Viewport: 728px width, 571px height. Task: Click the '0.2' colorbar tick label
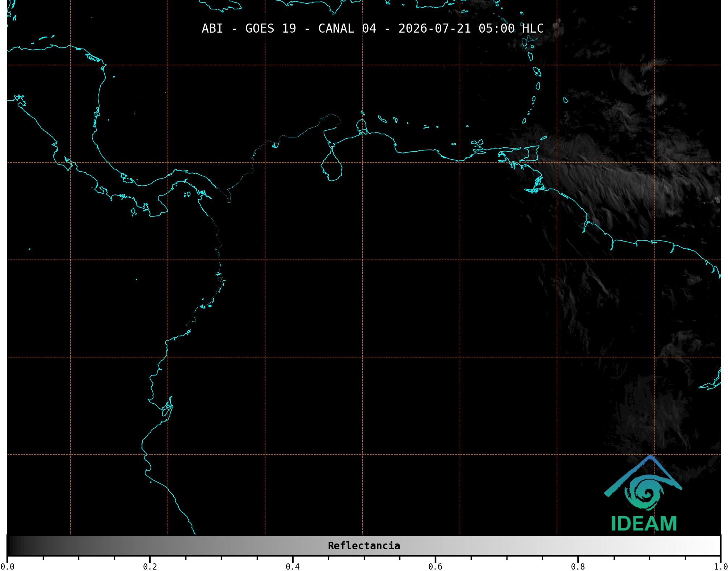pyautogui.click(x=150, y=567)
